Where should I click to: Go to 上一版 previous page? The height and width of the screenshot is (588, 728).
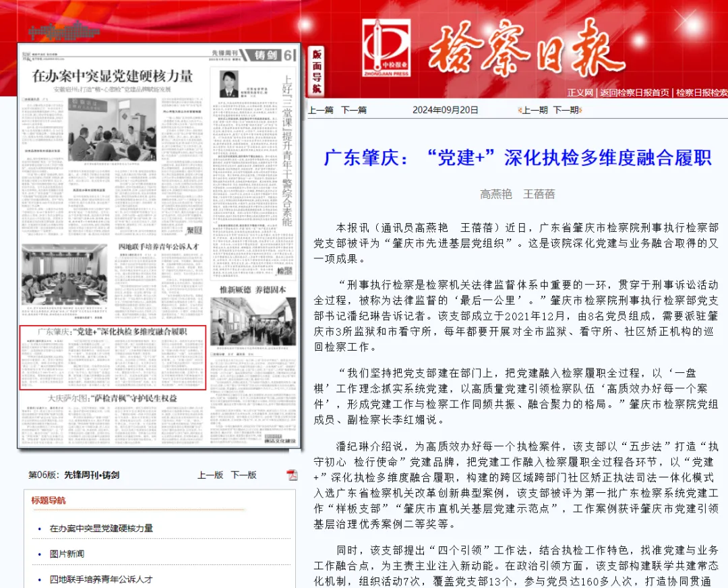(x=210, y=475)
